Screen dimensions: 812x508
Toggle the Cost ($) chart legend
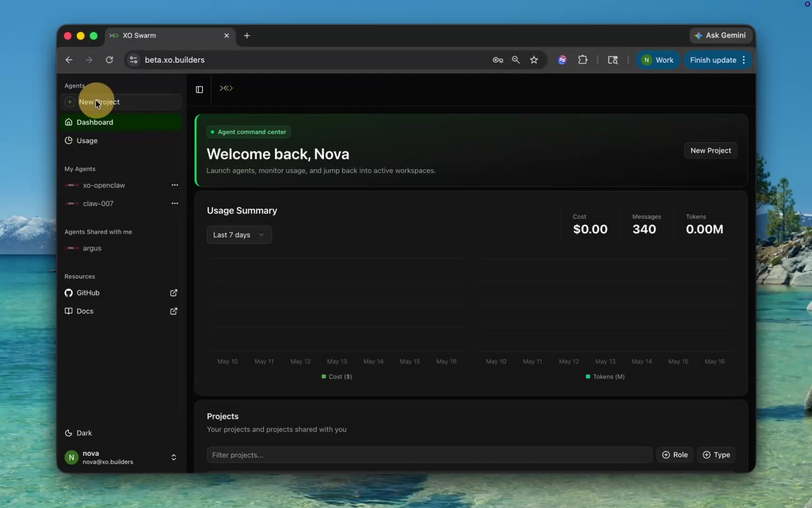point(337,377)
